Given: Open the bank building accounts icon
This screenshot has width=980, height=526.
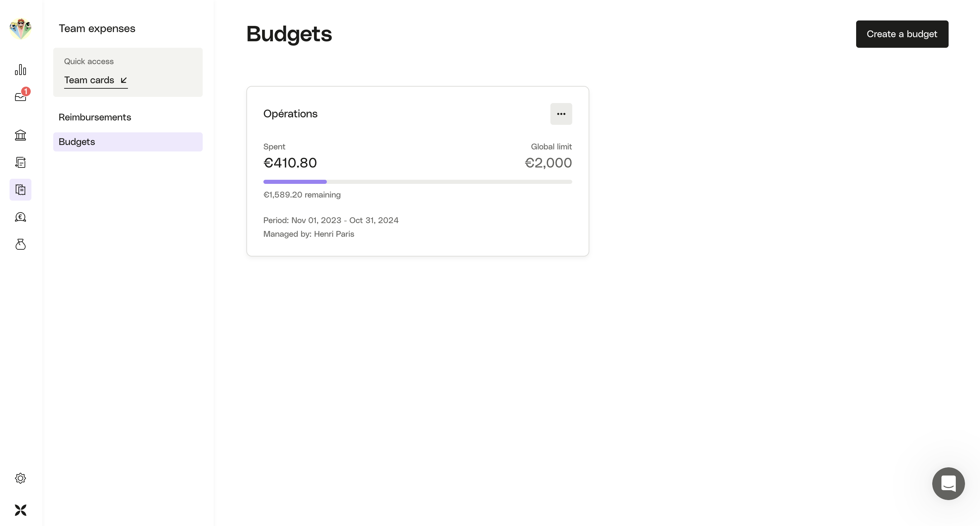Looking at the screenshot, I should click(x=20, y=135).
